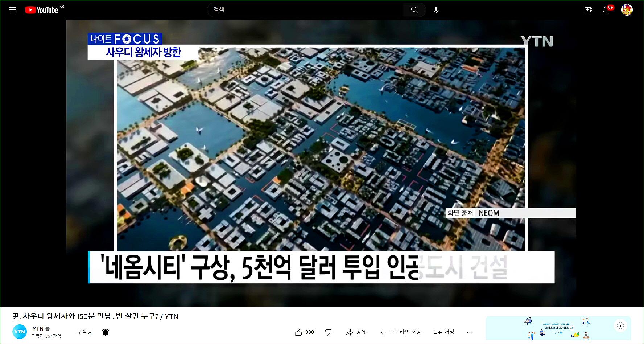This screenshot has width=644, height=344.
Task: Toggle the 구독중 subscription button
Action: coord(84,332)
